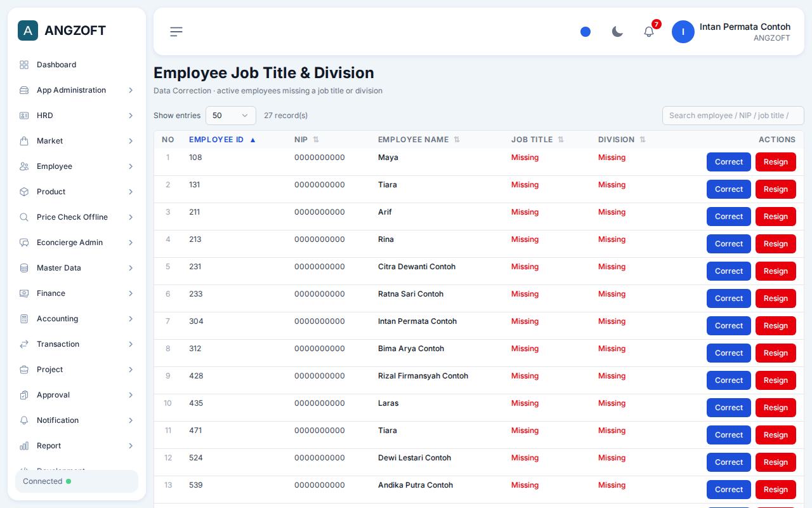
Task: Expand the Finance menu chevron
Action: (131, 293)
